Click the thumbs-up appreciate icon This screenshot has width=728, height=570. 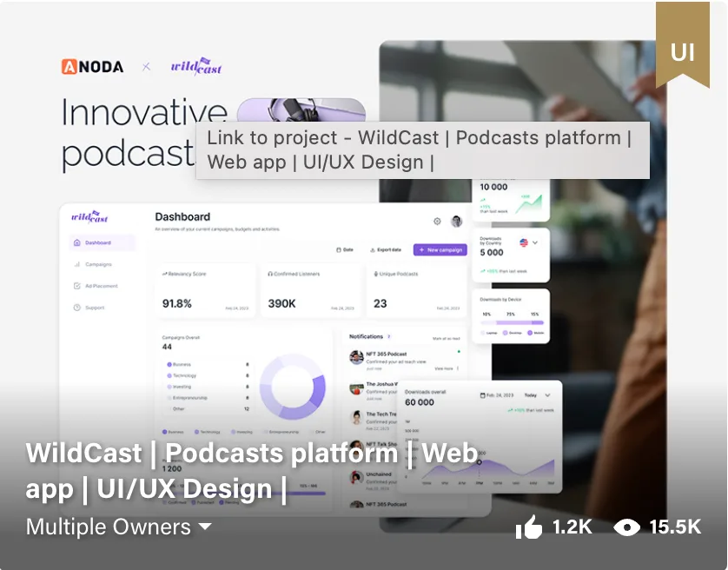click(529, 527)
